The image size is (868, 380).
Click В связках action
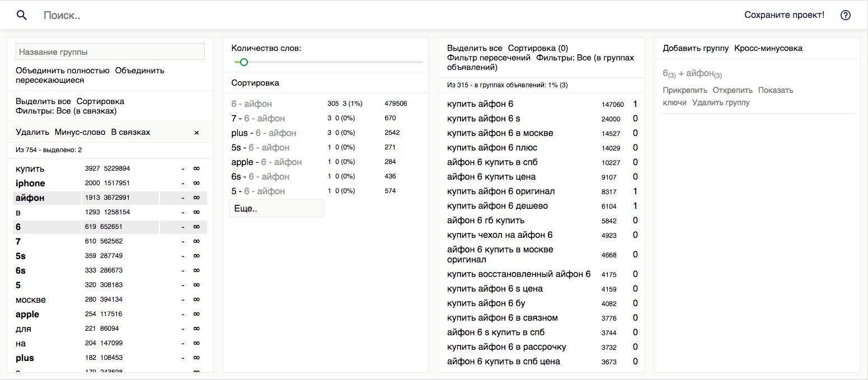click(x=130, y=132)
